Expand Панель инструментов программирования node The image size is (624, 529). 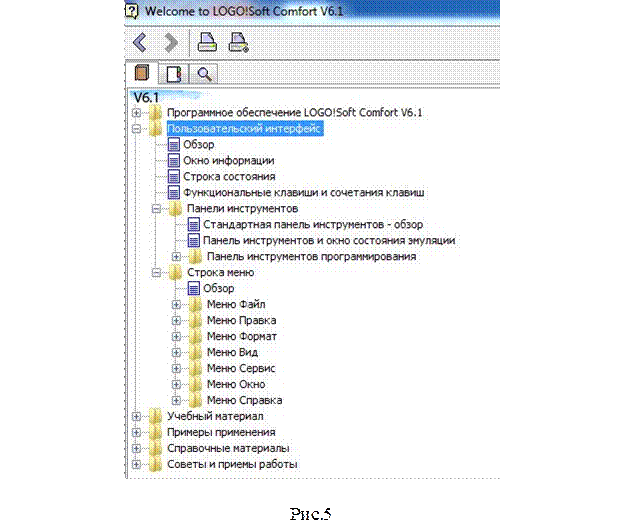(176, 256)
